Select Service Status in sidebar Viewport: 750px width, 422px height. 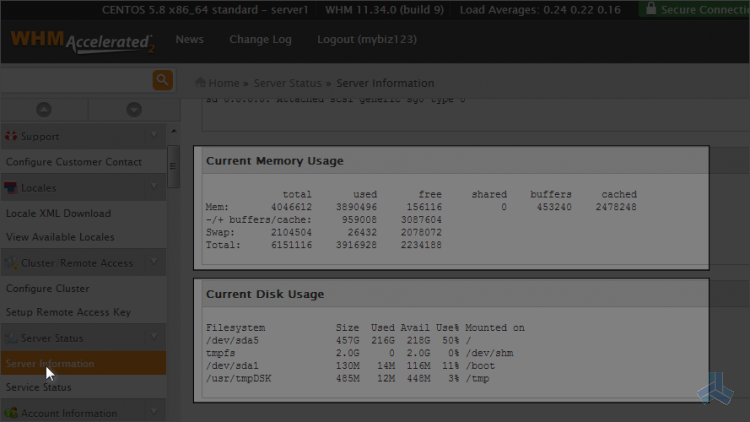click(x=39, y=388)
